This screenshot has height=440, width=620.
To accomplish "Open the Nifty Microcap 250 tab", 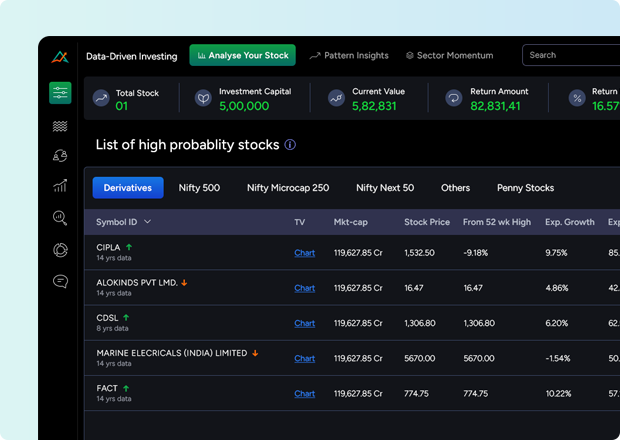I will click(x=288, y=188).
